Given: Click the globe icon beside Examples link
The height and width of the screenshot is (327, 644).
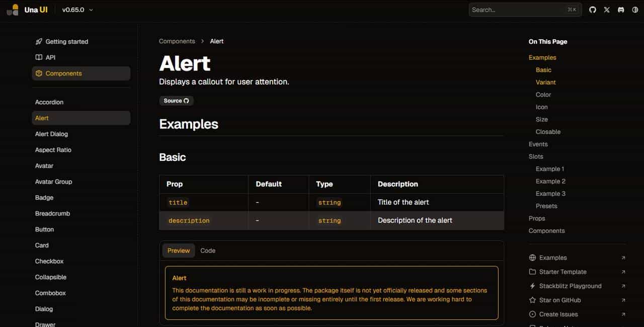Looking at the screenshot, I should (533, 258).
